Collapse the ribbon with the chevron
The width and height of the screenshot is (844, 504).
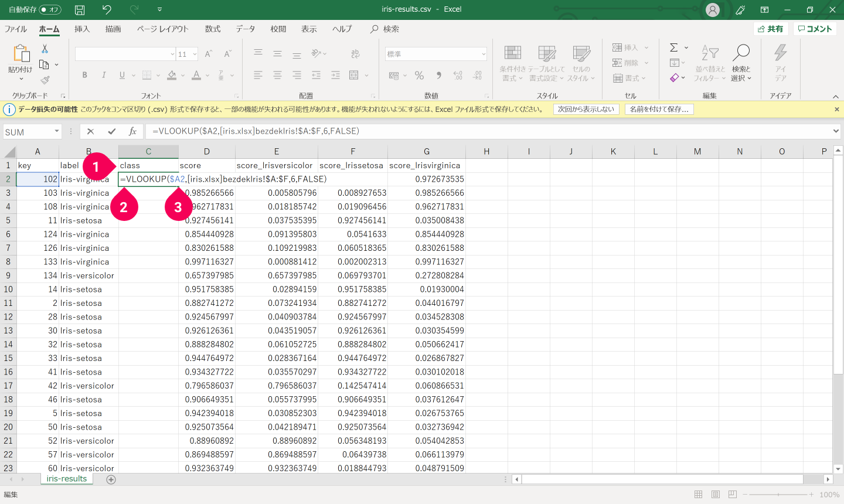(x=836, y=96)
